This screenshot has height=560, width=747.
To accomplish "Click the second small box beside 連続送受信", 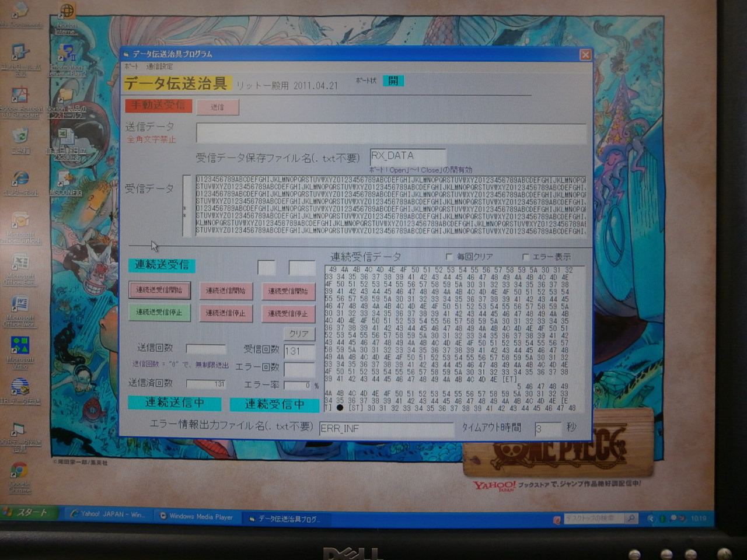I will click(302, 268).
